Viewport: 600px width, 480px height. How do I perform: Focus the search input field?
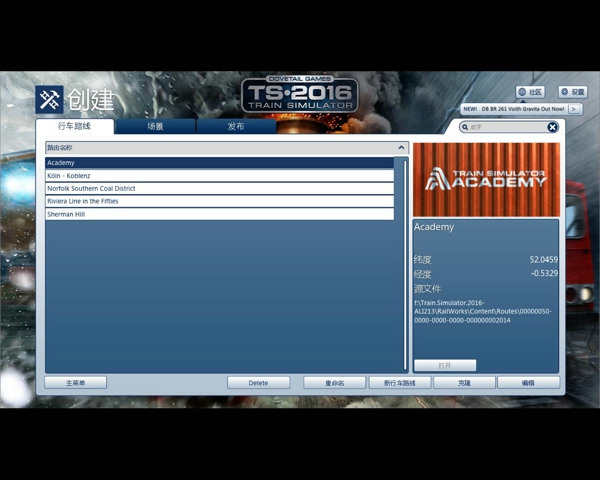[x=507, y=127]
